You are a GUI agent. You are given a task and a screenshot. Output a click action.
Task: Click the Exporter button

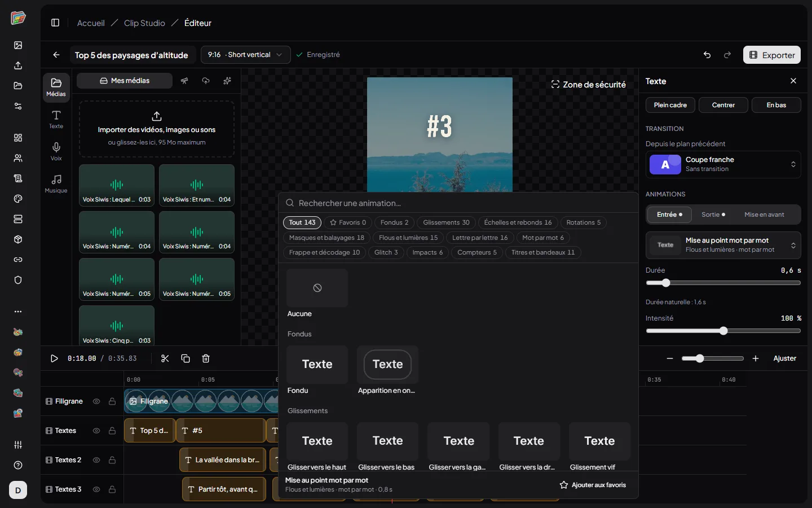pos(772,55)
